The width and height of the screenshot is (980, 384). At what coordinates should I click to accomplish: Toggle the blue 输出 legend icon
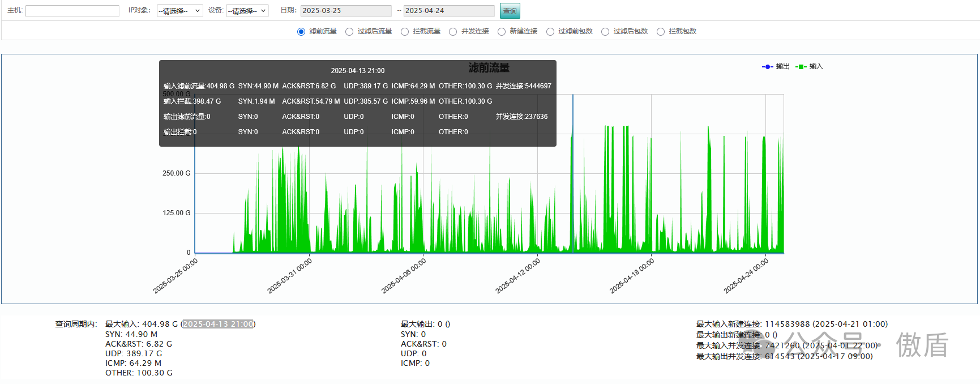pyautogui.click(x=767, y=67)
